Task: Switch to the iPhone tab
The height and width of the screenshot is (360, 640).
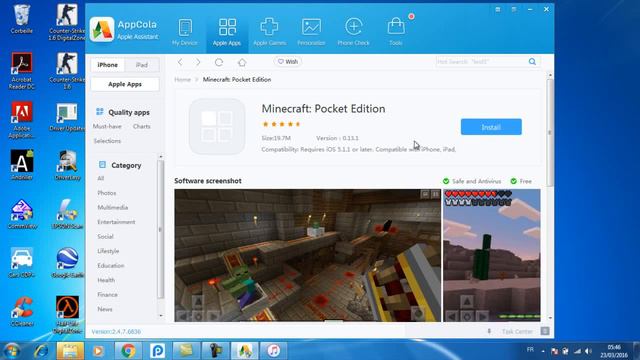Action: [107, 65]
